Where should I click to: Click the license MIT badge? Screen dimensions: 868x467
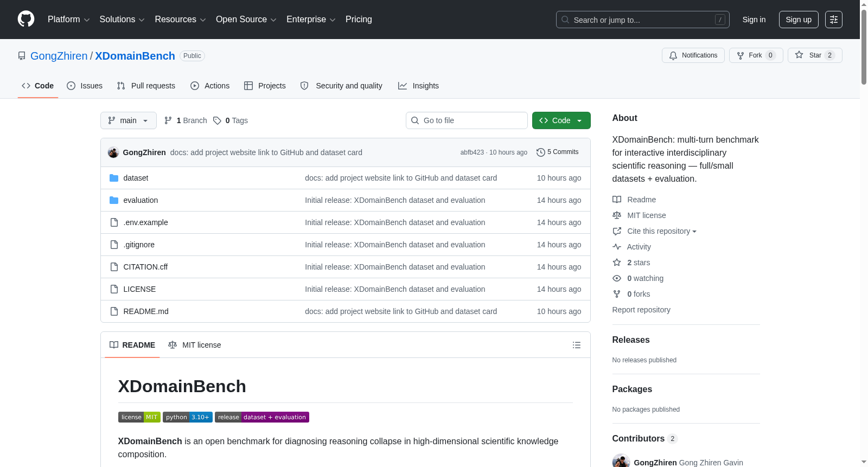139,417
